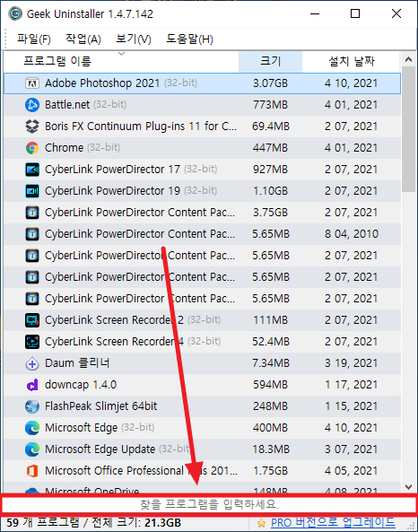This screenshot has height=532, width=418.
Task: Click the CyberLink Screen Recorder 2 icon
Action: click(32, 320)
